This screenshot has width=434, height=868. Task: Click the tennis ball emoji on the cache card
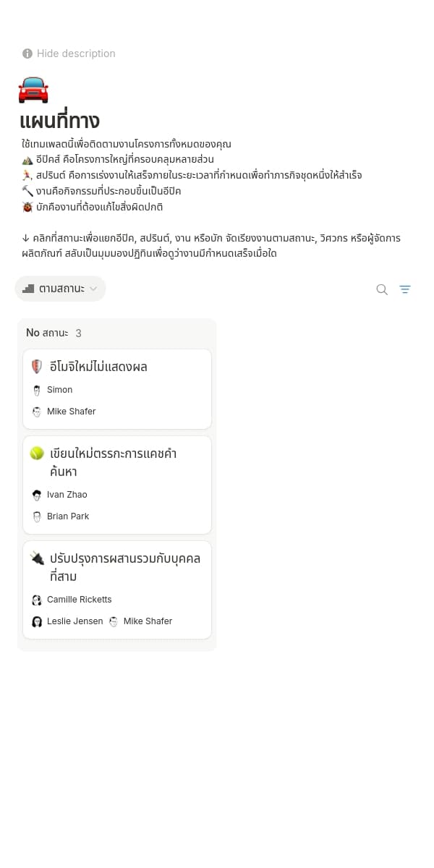pos(37,453)
